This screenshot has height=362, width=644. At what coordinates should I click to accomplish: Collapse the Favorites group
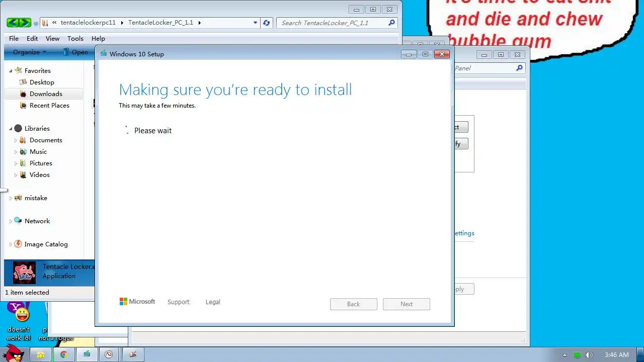11,71
